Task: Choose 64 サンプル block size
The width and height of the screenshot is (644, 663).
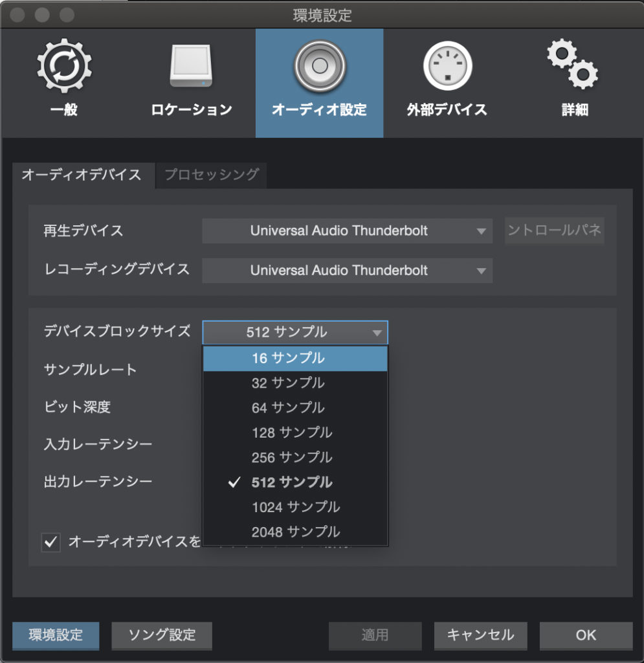Action: point(295,408)
